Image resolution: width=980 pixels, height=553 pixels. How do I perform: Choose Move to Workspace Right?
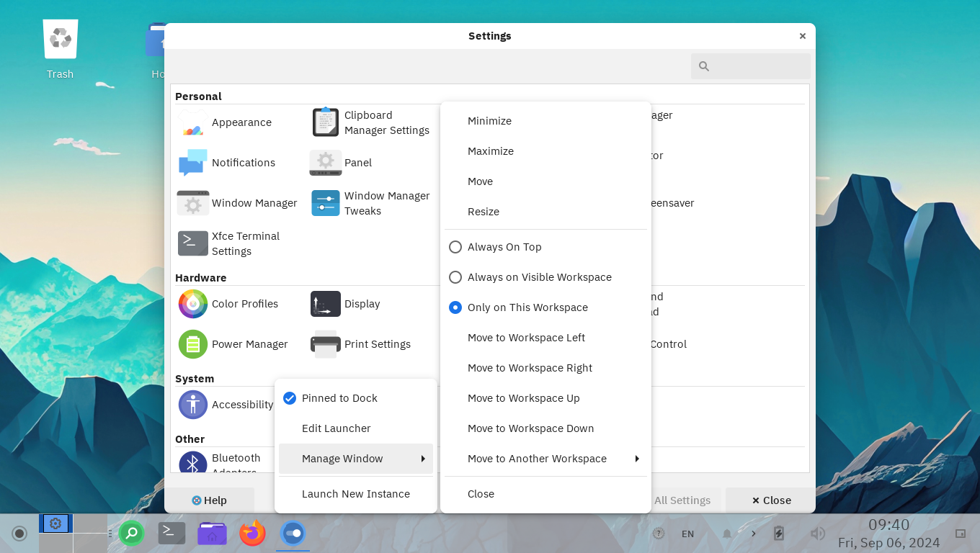tap(530, 368)
